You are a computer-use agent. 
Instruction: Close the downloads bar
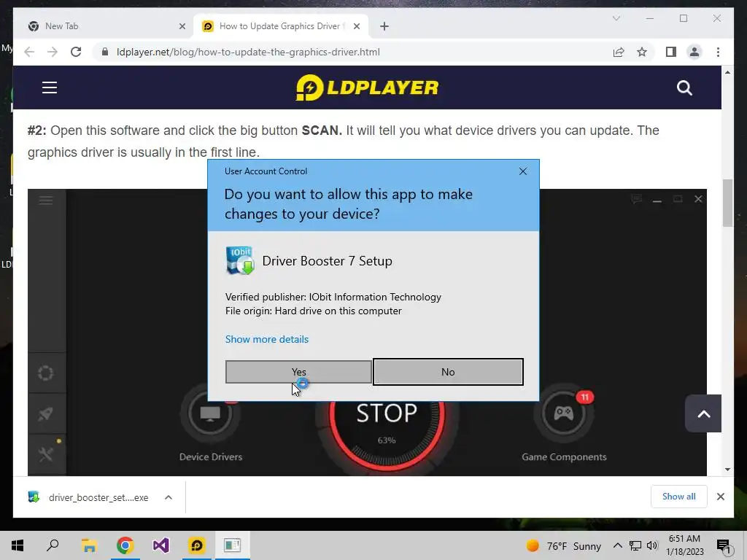[x=720, y=497]
